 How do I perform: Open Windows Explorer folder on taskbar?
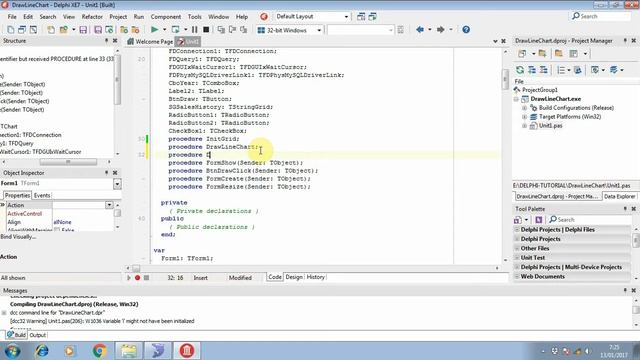pos(129,351)
